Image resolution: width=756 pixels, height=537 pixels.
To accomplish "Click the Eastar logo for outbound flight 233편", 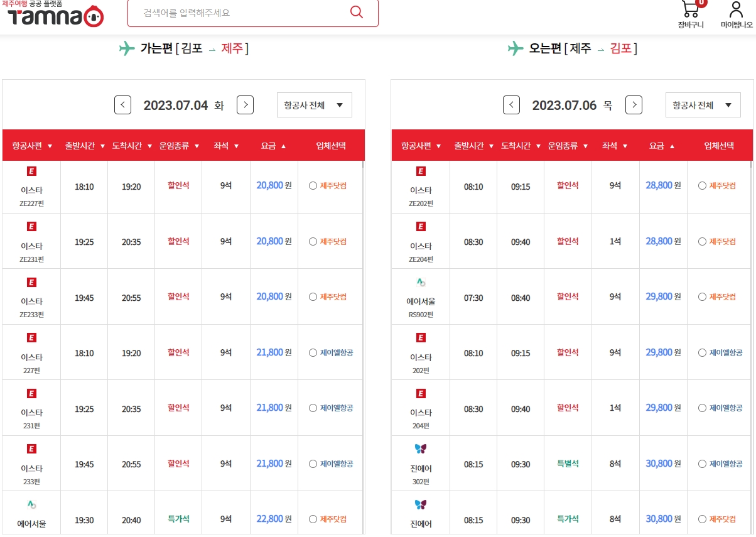I will coord(31,448).
